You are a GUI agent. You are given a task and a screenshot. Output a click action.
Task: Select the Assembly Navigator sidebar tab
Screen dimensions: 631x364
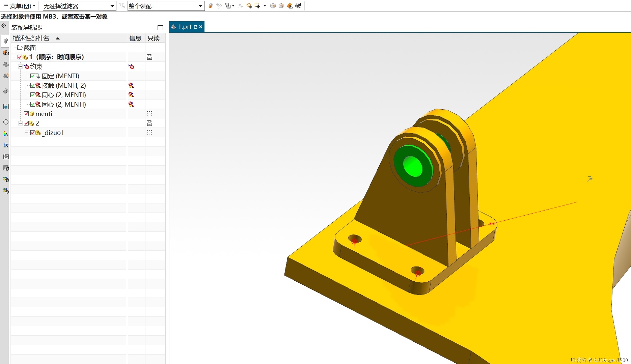pos(5,41)
